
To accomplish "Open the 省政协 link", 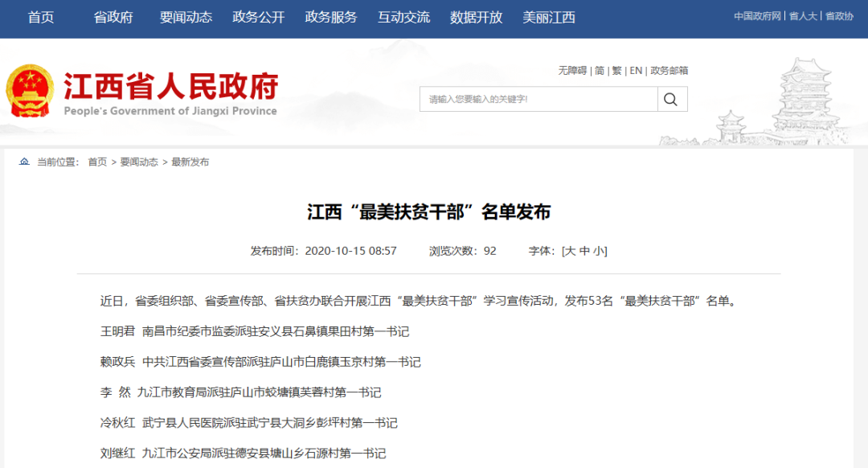I will pyautogui.click(x=839, y=16).
